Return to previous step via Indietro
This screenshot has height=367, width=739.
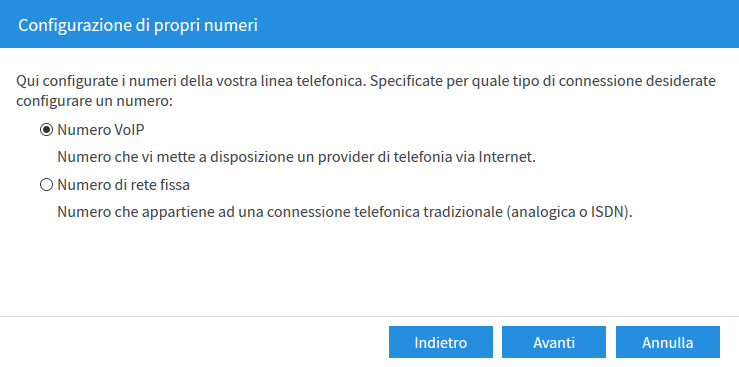point(441,342)
